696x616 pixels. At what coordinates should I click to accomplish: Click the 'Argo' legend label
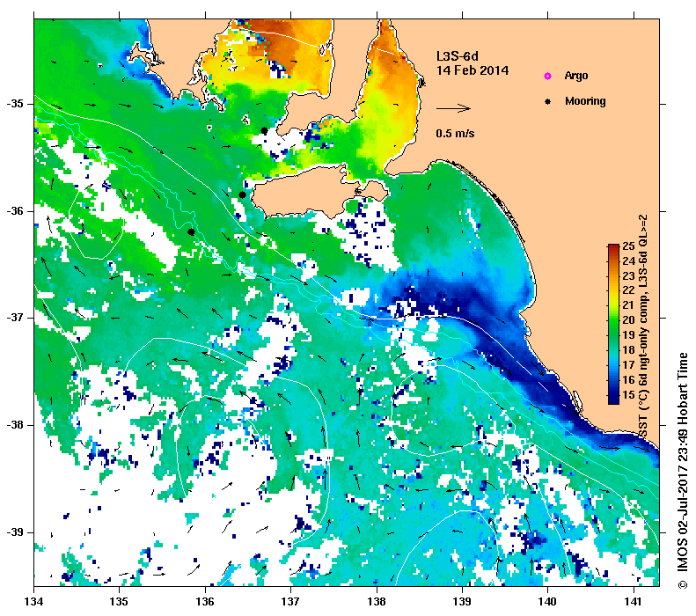click(576, 76)
